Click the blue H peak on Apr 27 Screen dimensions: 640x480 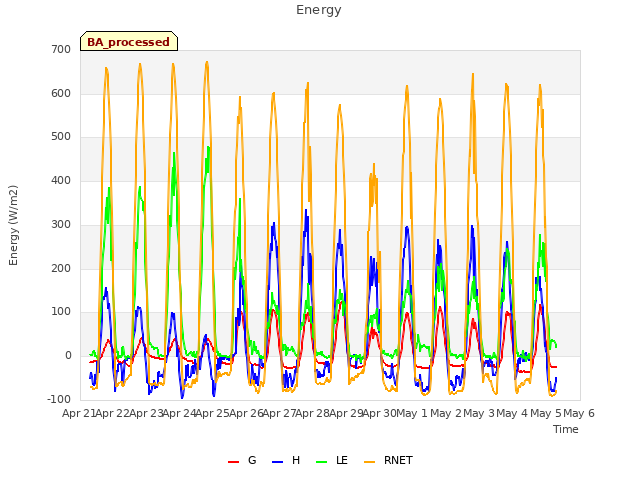pos(307,211)
